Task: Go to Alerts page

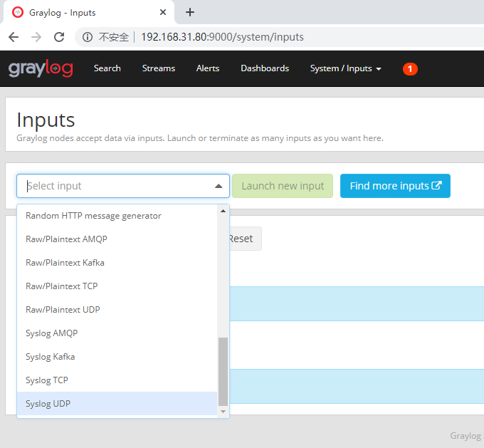Action: click(208, 68)
